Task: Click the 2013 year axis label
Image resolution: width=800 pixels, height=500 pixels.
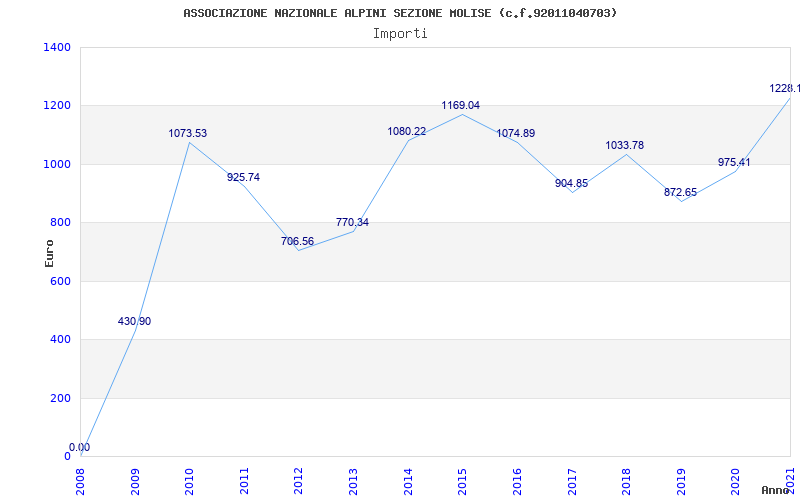Action: [x=354, y=482]
